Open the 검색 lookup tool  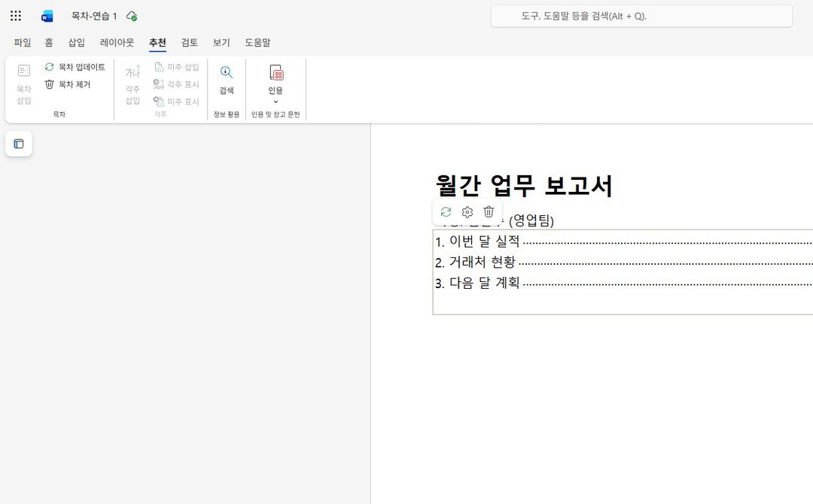[227, 80]
